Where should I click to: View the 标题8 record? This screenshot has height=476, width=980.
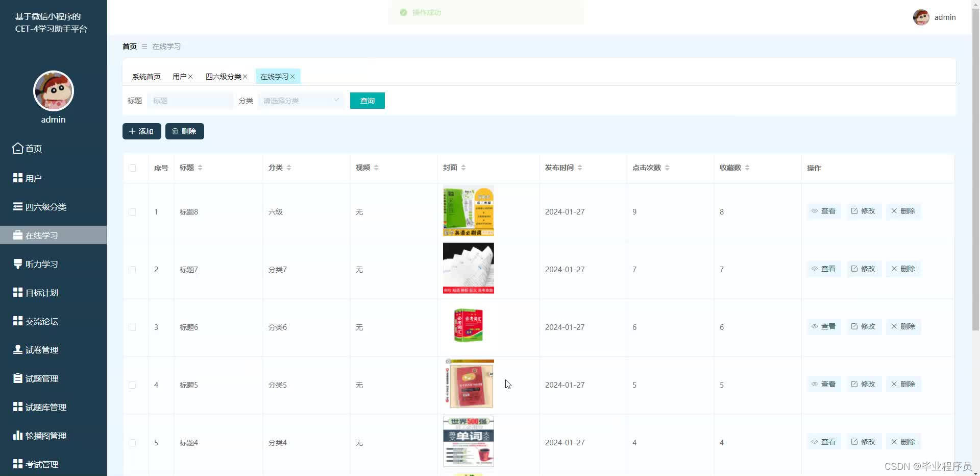tap(824, 211)
